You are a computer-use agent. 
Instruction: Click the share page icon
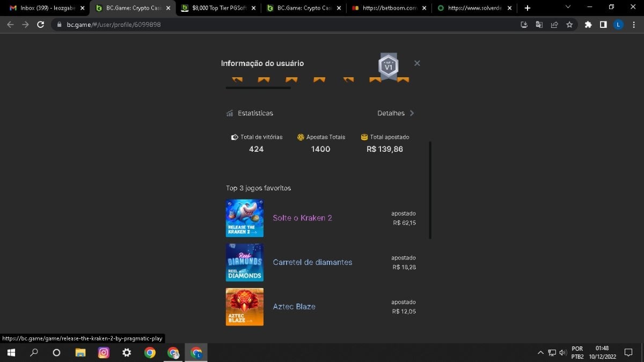[554, 25]
